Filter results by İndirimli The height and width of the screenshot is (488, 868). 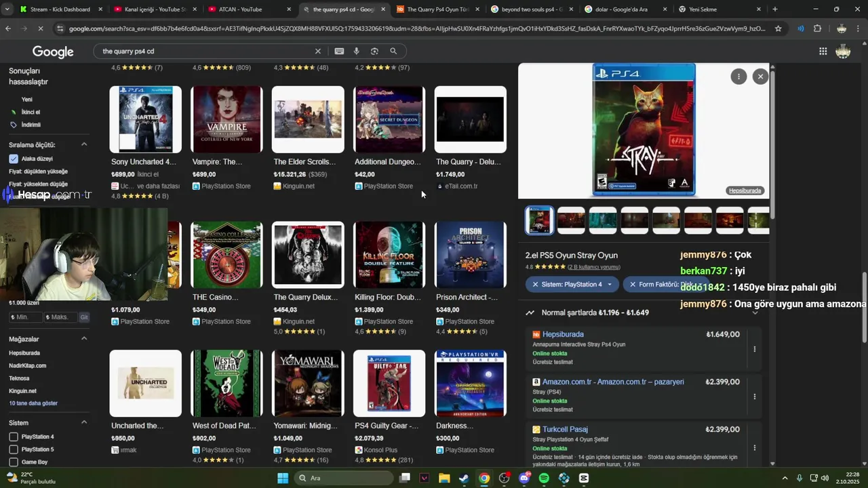[x=31, y=125]
